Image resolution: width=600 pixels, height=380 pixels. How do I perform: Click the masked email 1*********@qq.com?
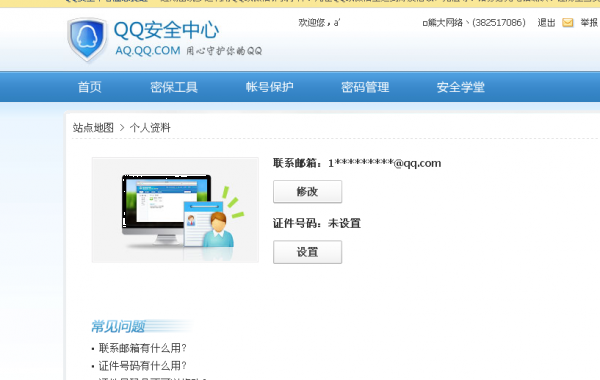(x=385, y=163)
